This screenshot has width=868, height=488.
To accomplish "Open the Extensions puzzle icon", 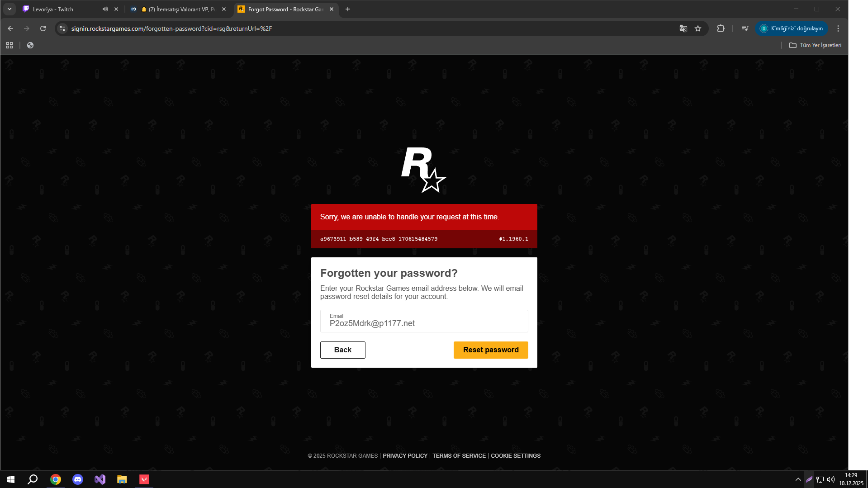I will 721,28.
